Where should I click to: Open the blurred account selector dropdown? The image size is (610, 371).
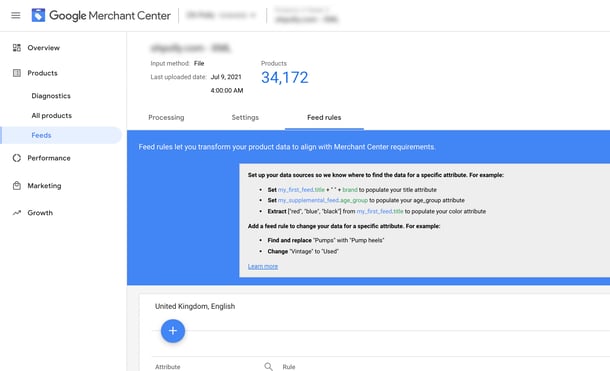pyautogui.click(x=221, y=16)
